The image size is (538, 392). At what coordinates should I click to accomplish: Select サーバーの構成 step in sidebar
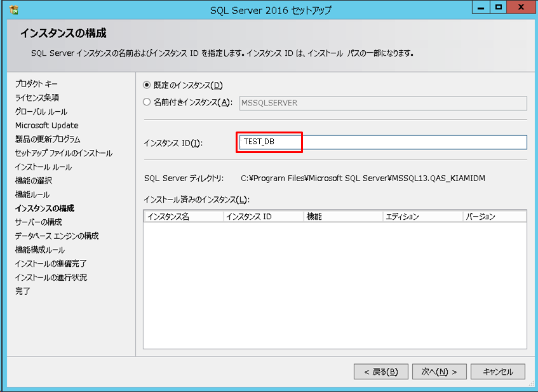click(x=38, y=222)
